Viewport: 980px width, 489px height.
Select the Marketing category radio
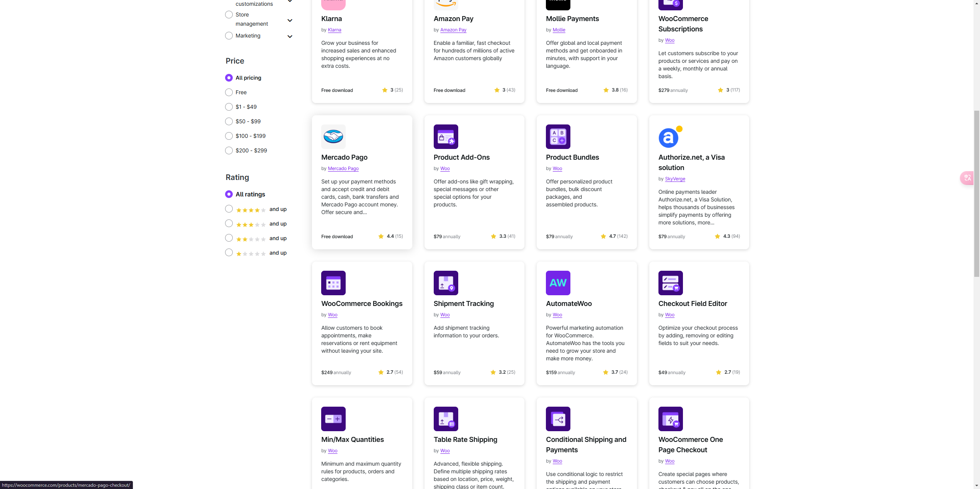coord(229,36)
